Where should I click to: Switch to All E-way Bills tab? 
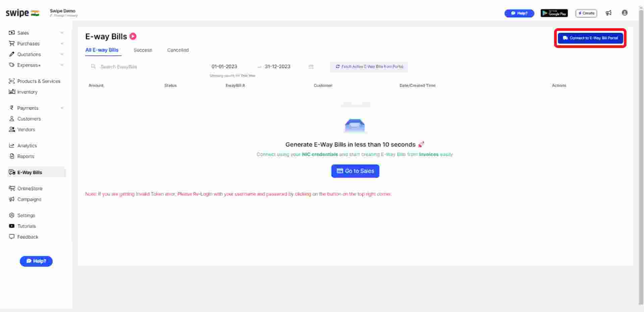pos(102,50)
